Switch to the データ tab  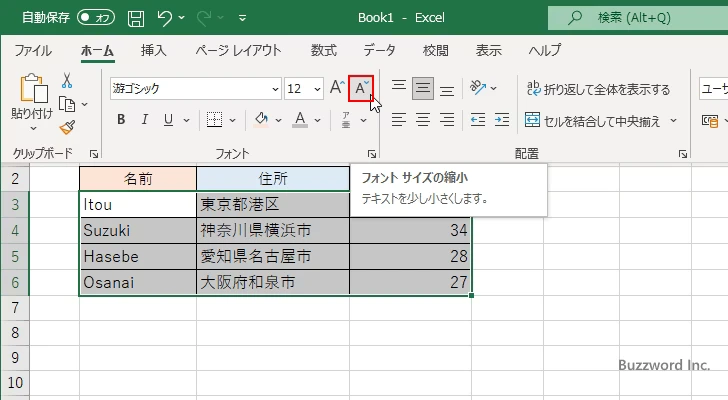(x=379, y=50)
